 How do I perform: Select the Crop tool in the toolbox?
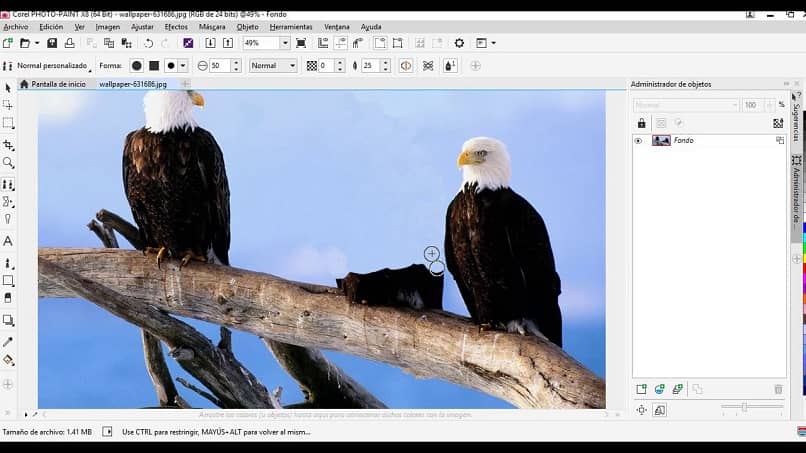pos(8,145)
